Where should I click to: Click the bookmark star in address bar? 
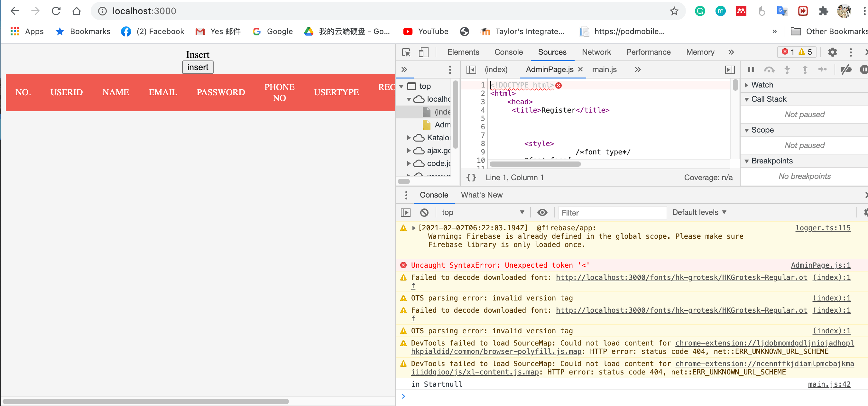674,11
